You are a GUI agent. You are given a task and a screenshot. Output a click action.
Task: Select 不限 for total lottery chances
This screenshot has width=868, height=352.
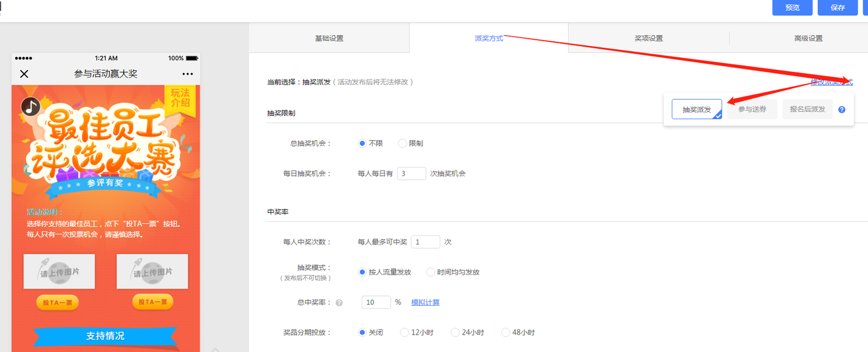pyautogui.click(x=363, y=143)
